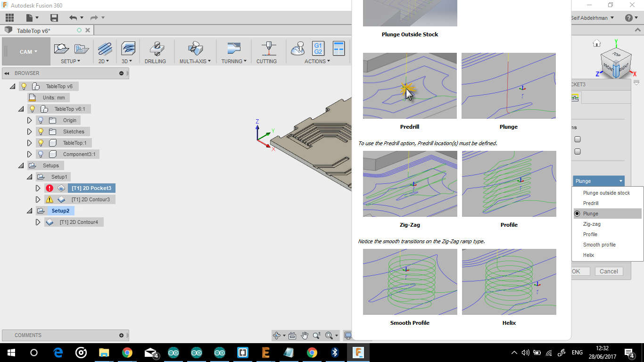Viewport: 644px width, 362px height.
Task: Open the Turning tool icon
Action: click(234, 49)
